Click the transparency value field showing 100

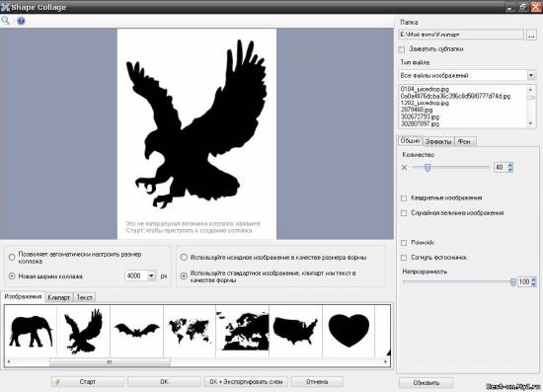pos(524,281)
